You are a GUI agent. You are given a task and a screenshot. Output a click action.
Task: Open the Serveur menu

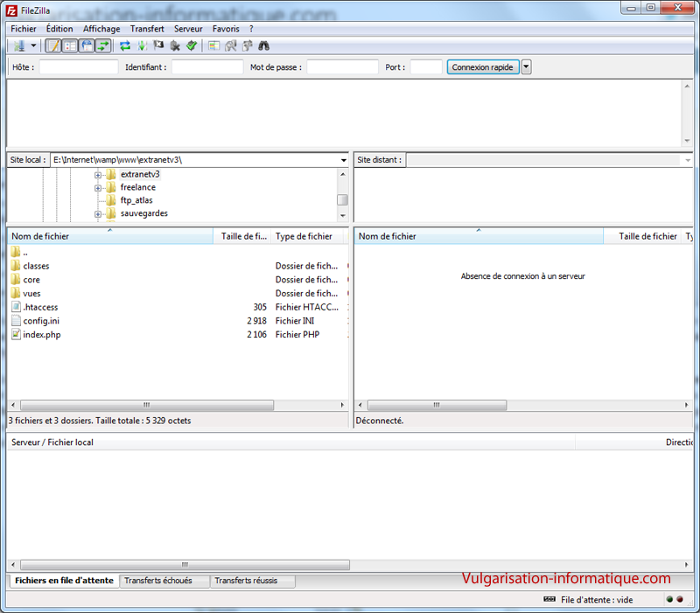[x=187, y=29]
